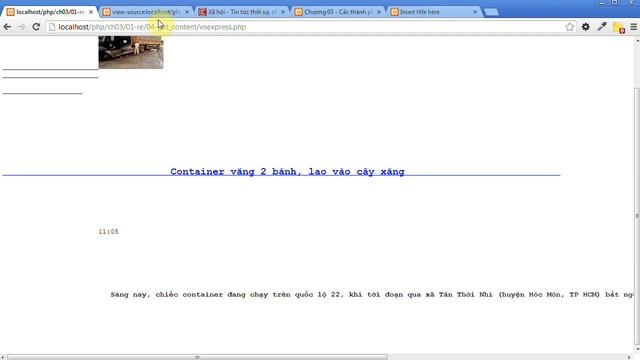Close the view-source:localhost tab
Screen dimensions: 640x360
coord(187,12)
